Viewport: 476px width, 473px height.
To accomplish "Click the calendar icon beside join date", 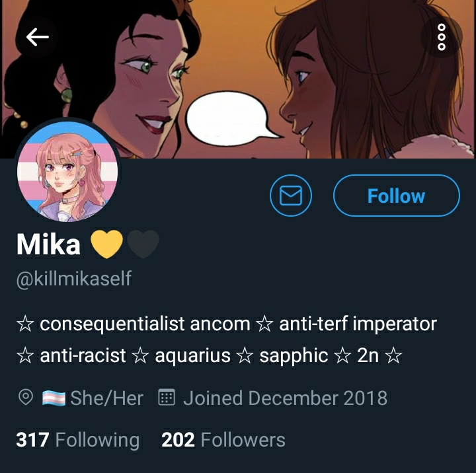I will [167, 397].
